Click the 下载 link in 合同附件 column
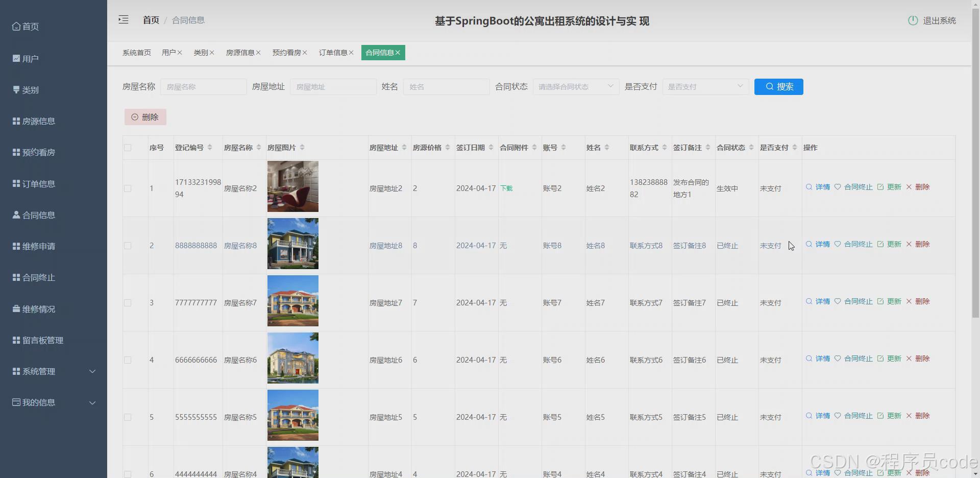The height and width of the screenshot is (478, 980). tap(506, 188)
